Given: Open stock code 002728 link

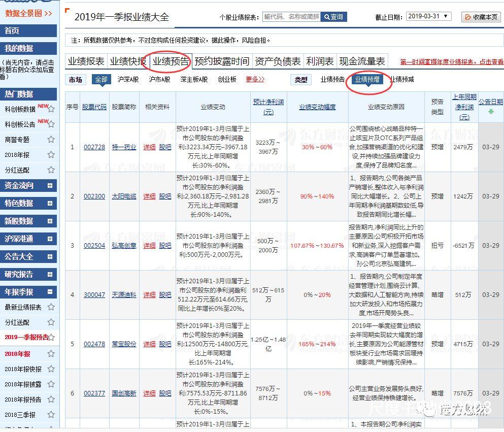Looking at the screenshot, I should 94,147.
